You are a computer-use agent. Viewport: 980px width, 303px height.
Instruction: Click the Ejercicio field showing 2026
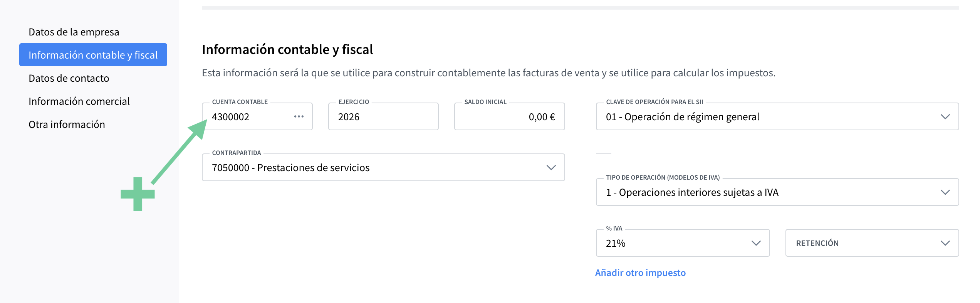[x=383, y=116]
